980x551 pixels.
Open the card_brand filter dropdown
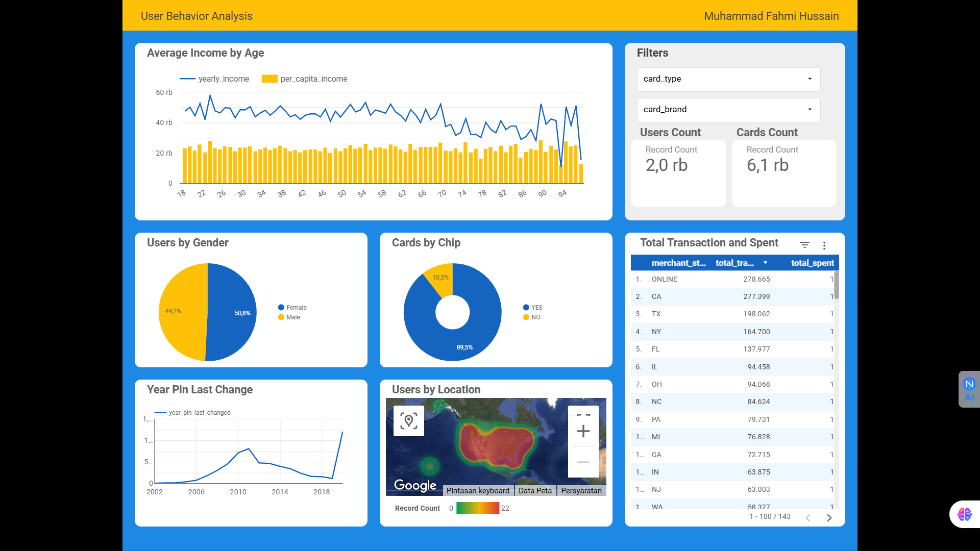(728, 109)
